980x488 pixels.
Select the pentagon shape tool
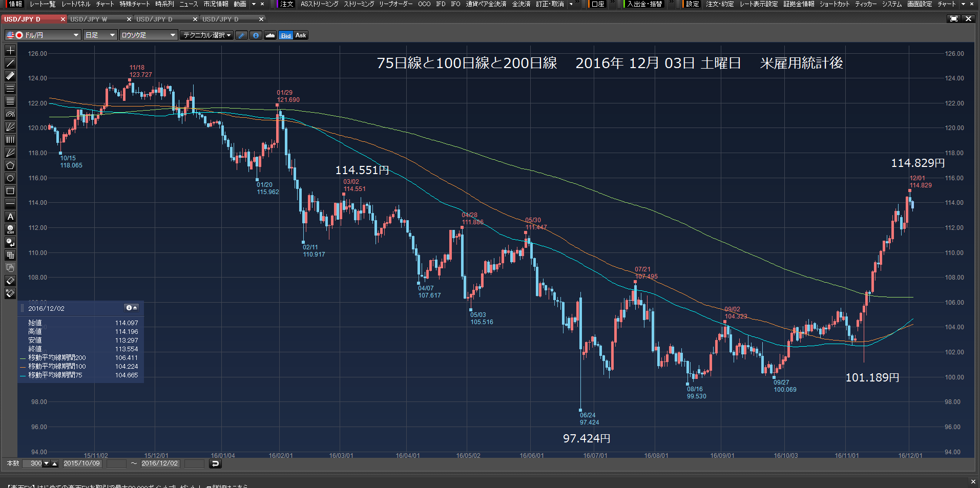click(10, 165)
